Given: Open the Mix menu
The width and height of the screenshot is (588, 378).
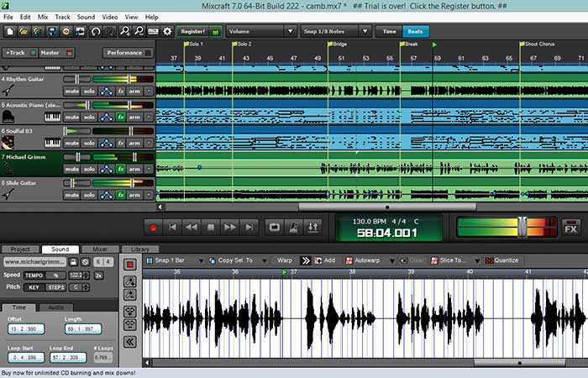Looking at the screenshot, I should pyautogui.click(x=43, y=17).
